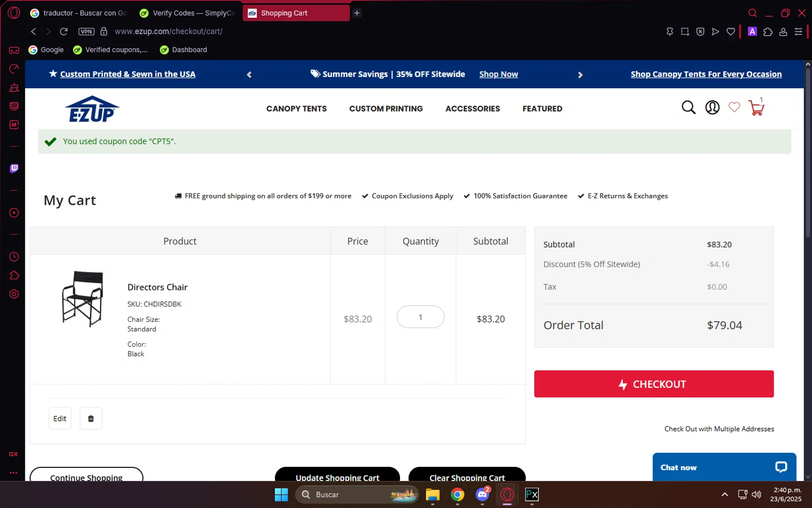Open Opera sidebar settings gear

tap(14, 294)
